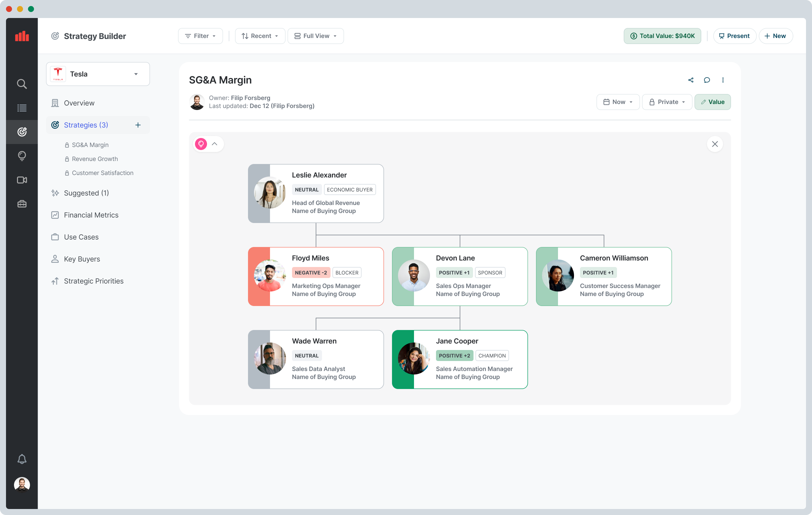The image size is (812, 515).
Task: Open the Tesla account dropdown
Action: (x=98, y=74)
